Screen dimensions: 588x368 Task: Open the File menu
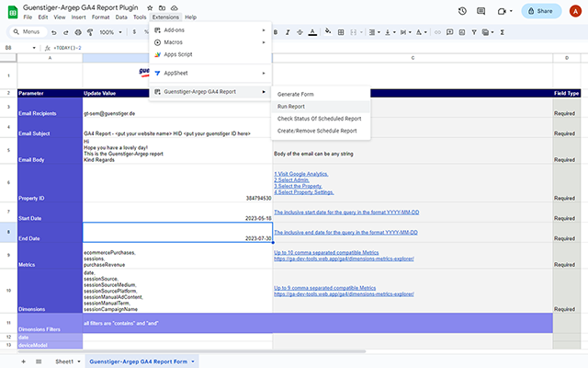pyautogui.click(x=28, y=17)
